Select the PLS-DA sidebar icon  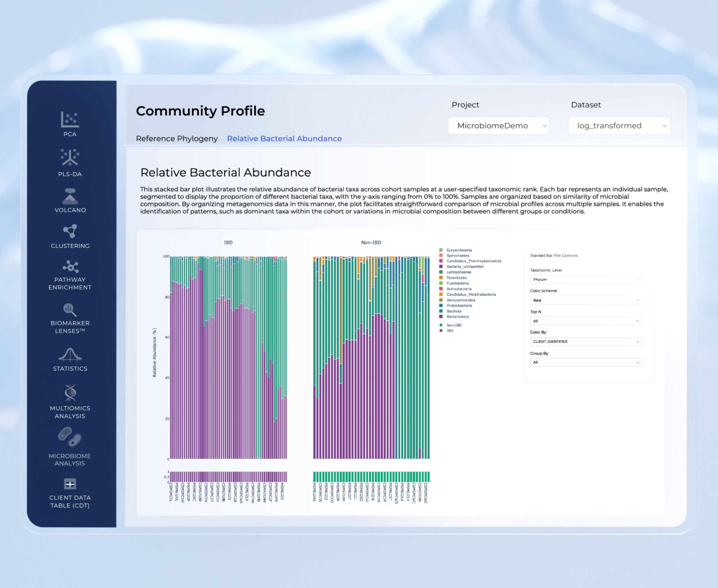(70, 157)
